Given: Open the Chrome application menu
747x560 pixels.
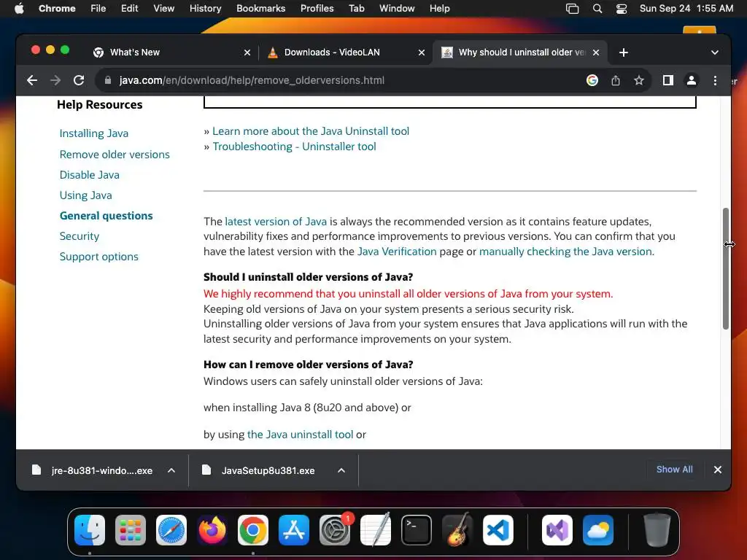Looking at the screenshot, I should [57, 9].
